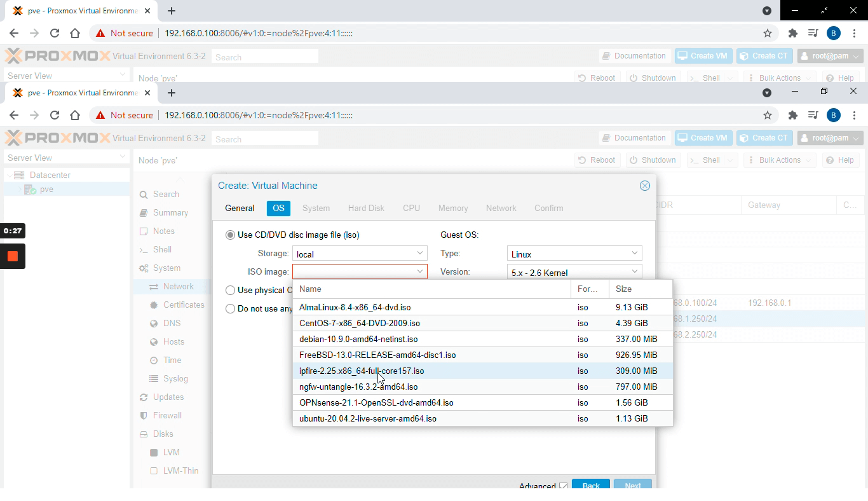The image size is (868, 501).
Task: Select the ubuntu-20.04.2-live-server ISO from the list
Action: pyautogui.click(x=369, y=418)
